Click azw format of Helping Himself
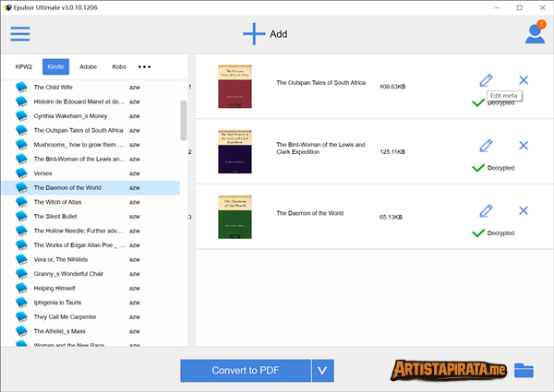The image size is (554, 392). tap(135, 289)
